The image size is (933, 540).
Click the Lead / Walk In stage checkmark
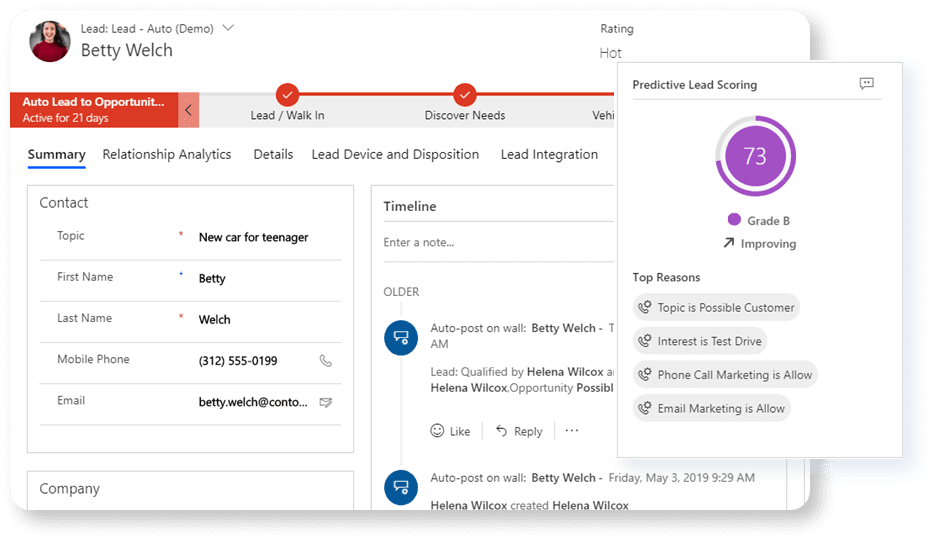tap(287, 95)
